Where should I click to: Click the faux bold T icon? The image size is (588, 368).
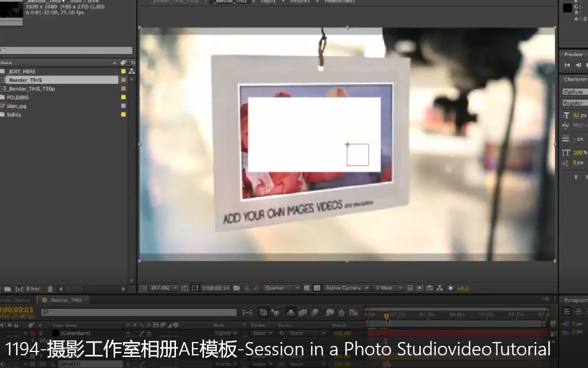click(x=576, y=177)
